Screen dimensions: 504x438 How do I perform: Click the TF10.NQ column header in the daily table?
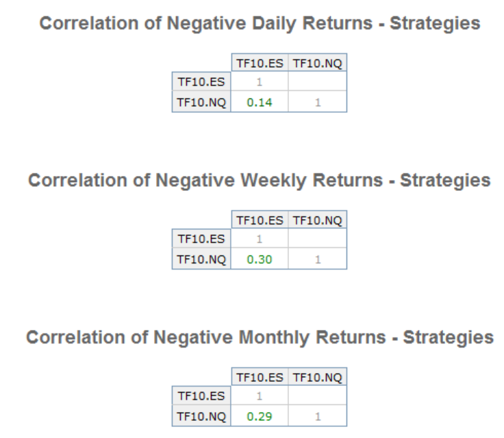coord(317,64)
